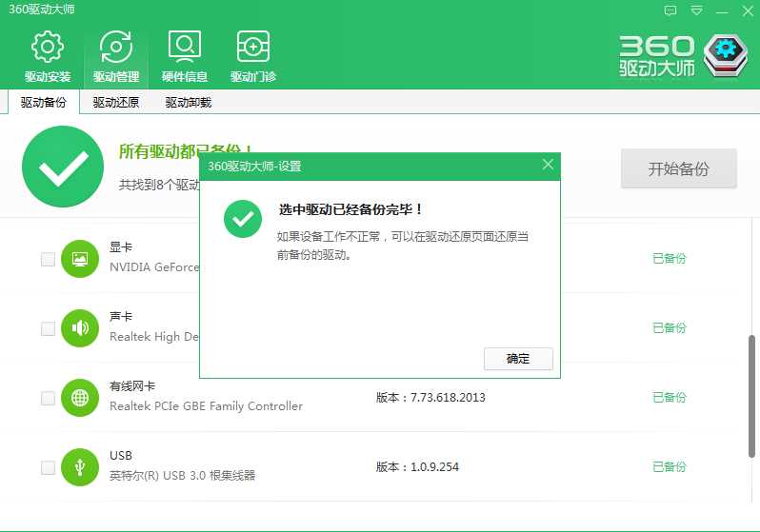Open the main menu dropdown triangle
Viewport: 760px width, 532px height.
coord(696,11)
